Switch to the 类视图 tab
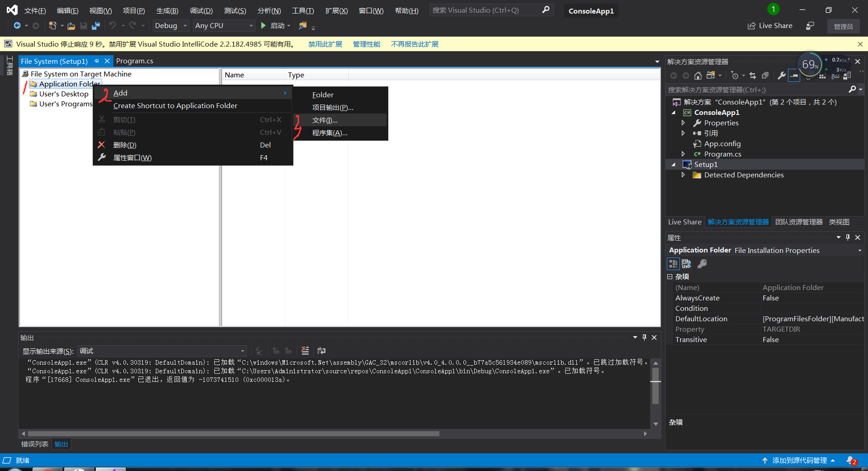 (x=839, y=222)
